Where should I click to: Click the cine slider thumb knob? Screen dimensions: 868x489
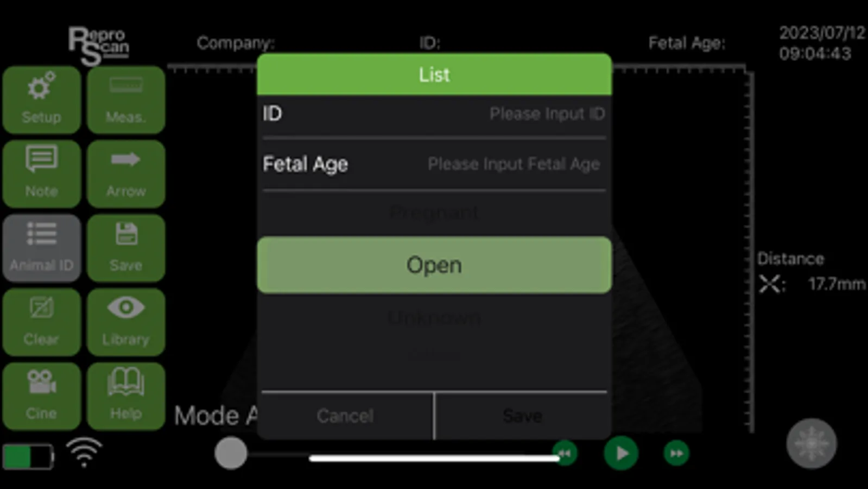click(231, 453)
